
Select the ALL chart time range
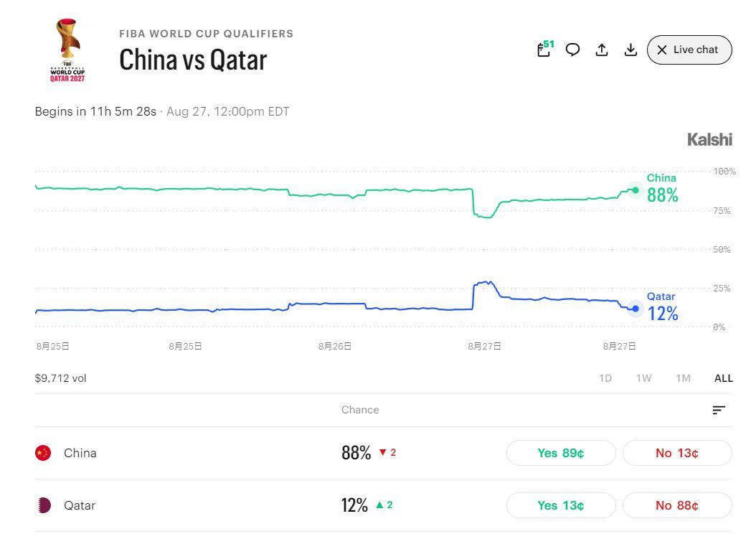723,378
